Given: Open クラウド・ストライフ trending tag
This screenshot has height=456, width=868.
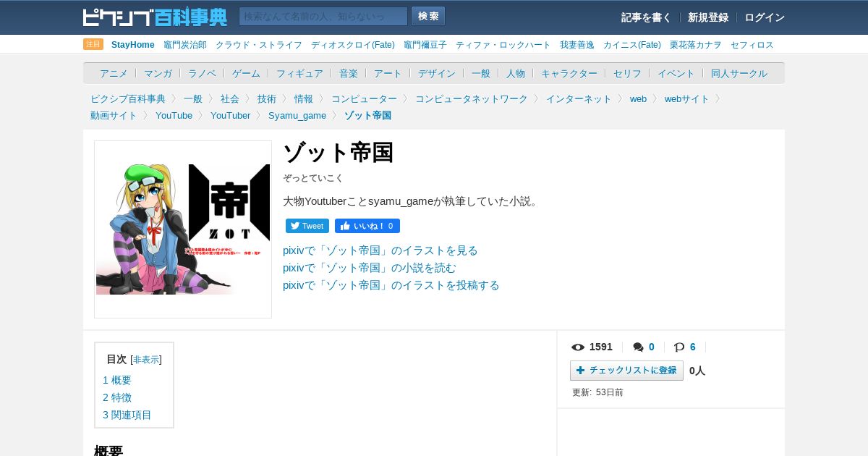Looking at the screenshot, I should (x=259, y=45).
